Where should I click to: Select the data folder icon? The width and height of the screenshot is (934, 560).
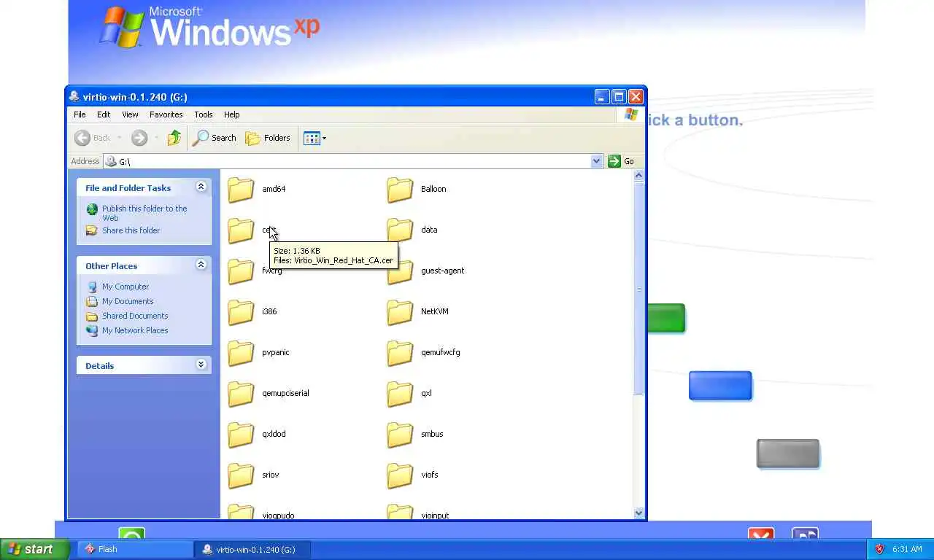coord(400,230)
